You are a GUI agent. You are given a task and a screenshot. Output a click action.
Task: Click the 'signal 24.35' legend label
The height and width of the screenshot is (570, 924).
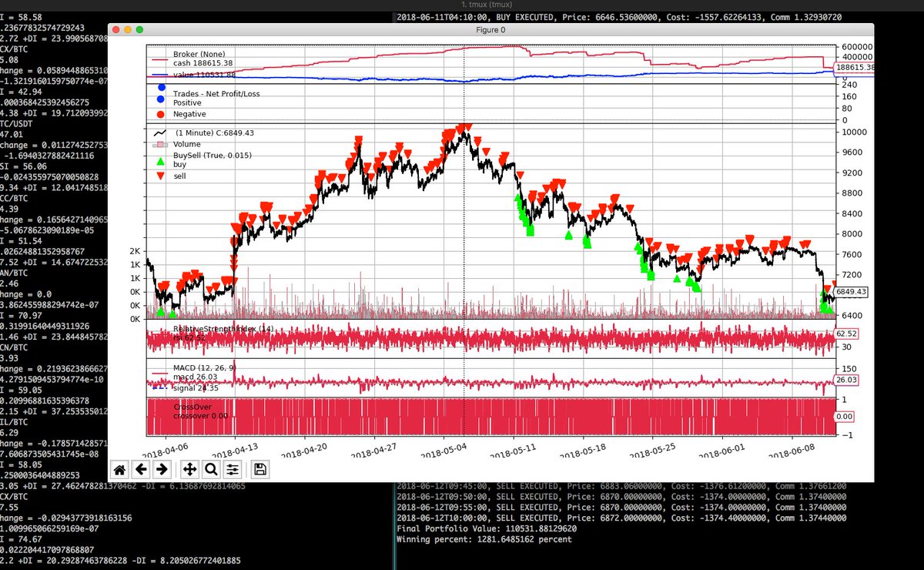point(197,388)
